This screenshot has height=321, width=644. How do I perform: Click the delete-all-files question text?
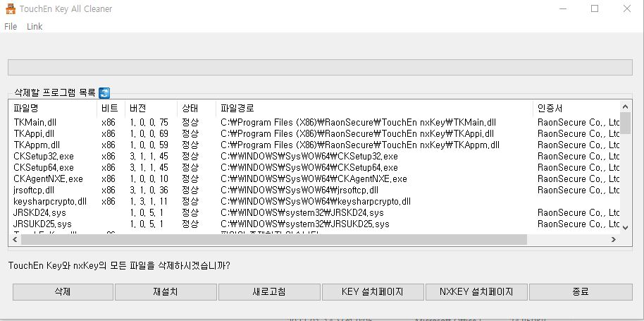pos(119,266)
